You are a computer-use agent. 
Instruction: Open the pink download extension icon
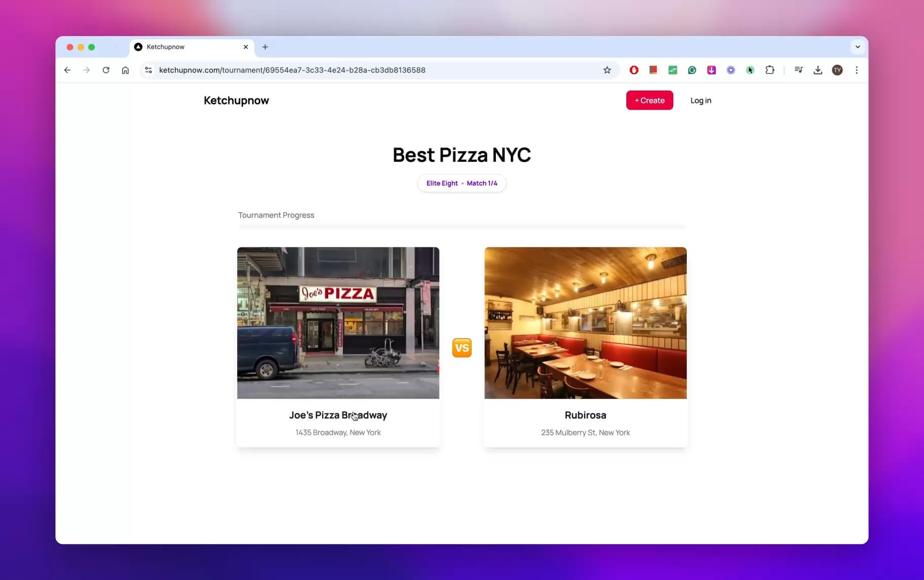point(711,70)
